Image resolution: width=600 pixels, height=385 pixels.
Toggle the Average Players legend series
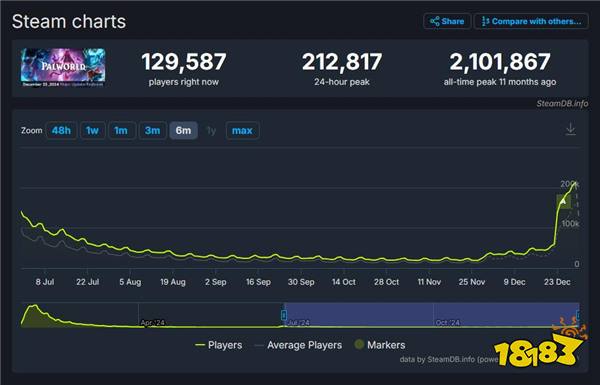(x=298, y=345)
